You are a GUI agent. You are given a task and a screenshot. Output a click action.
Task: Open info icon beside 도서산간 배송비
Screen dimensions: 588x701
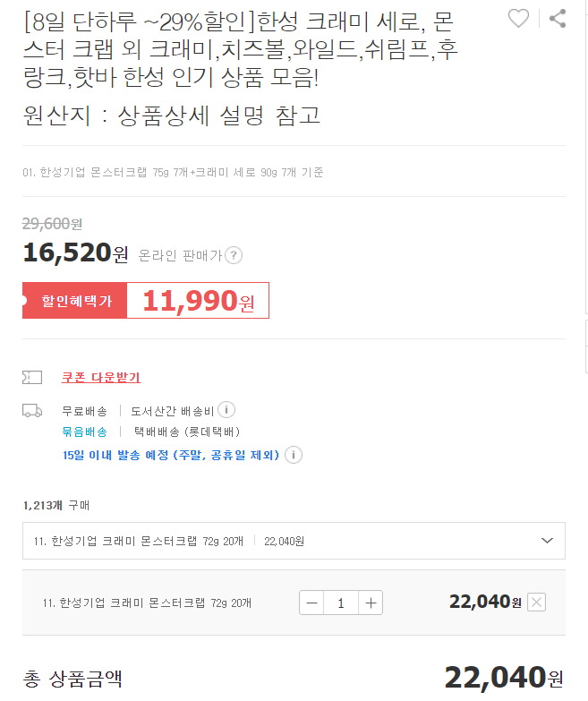click(226, 409)
